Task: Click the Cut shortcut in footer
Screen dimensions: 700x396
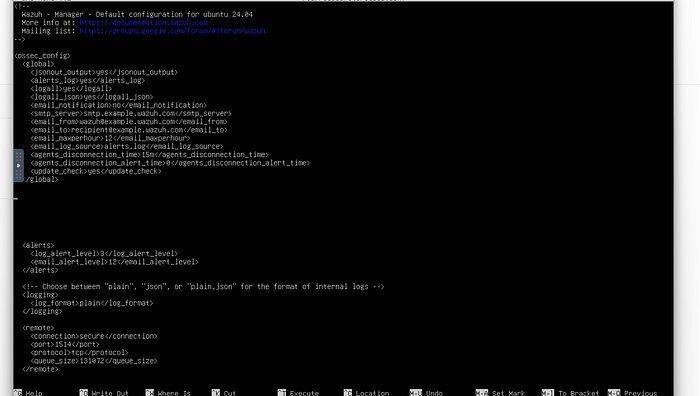Action: [x=224, y=393]
